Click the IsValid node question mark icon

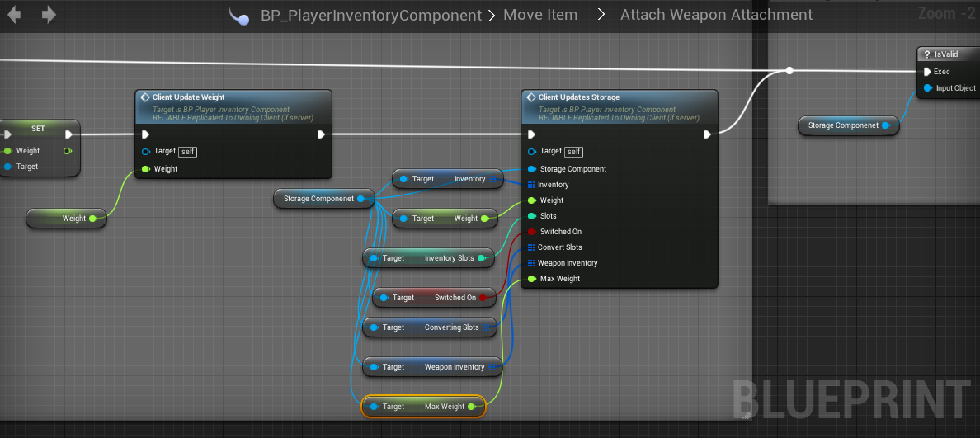pos(927,54)
